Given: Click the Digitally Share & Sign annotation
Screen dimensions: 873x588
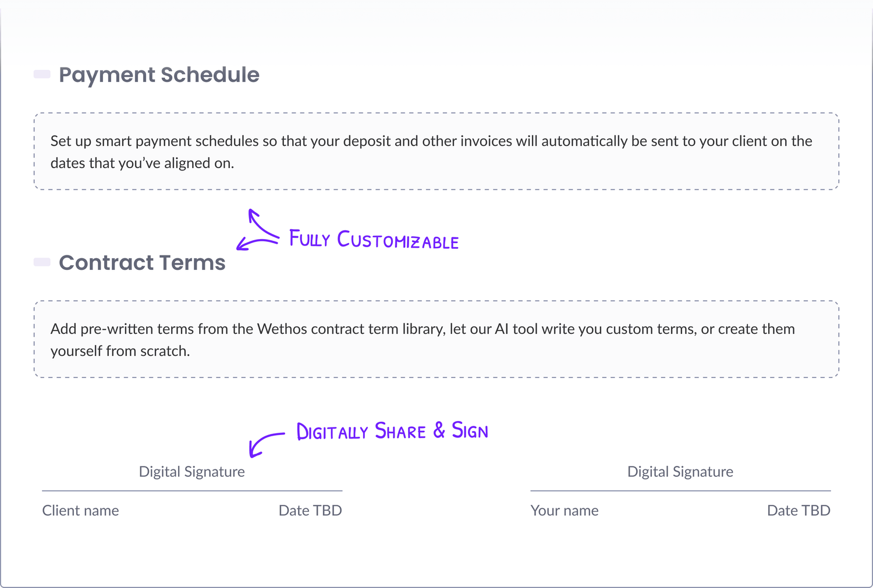Looking at the screenshot, I should tap(392, 431).
